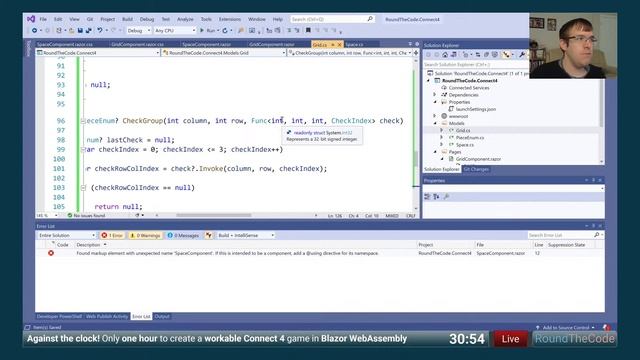
Task: Switch to the SpaceComponent.razor.css tab
Action: [x=65, y=44]
